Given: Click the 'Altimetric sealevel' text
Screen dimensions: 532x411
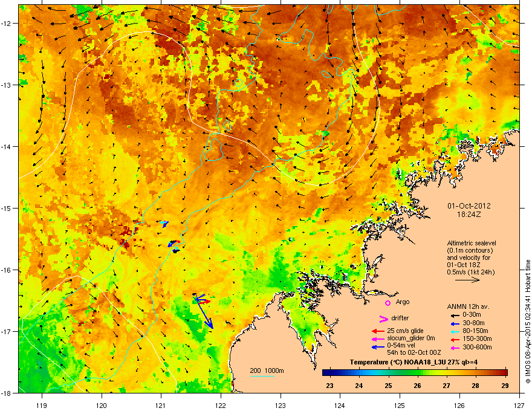Looking at the screenshot, I should tap(472, 243).
